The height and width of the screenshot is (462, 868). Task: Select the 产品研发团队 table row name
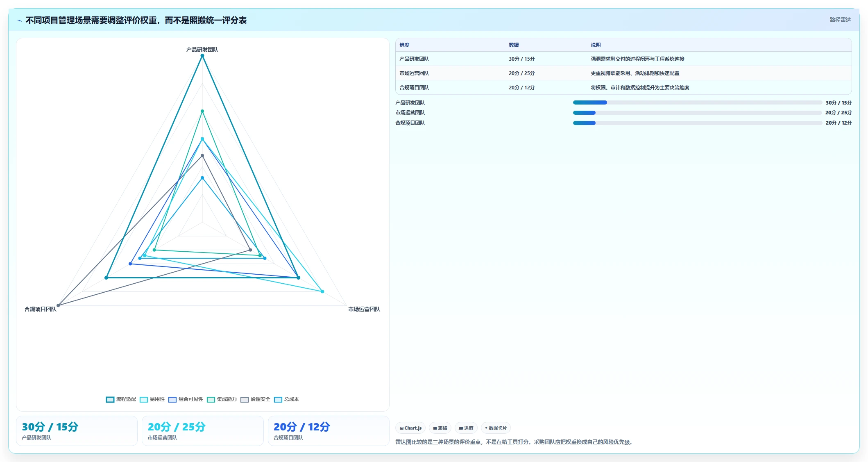[414, 59]
